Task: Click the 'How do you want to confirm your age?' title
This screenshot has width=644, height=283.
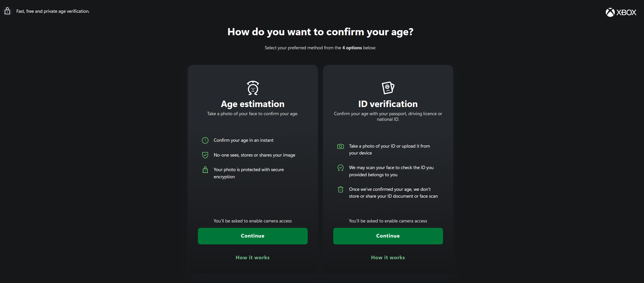Action: pyautogui.click(x=320, y=32)
